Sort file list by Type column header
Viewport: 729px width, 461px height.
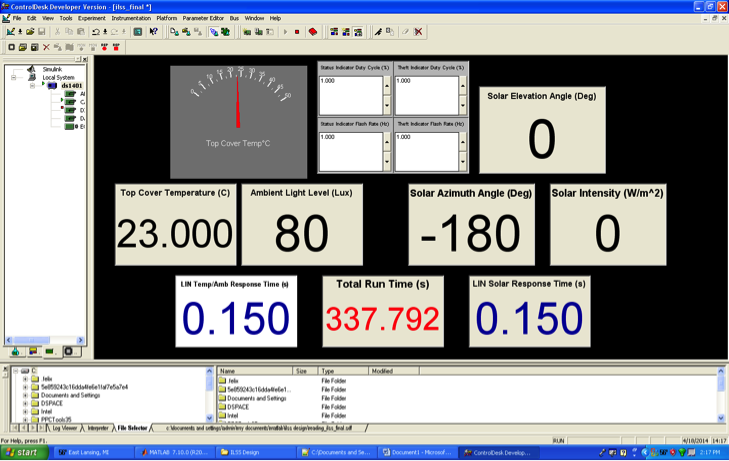[x=343, y=371]
